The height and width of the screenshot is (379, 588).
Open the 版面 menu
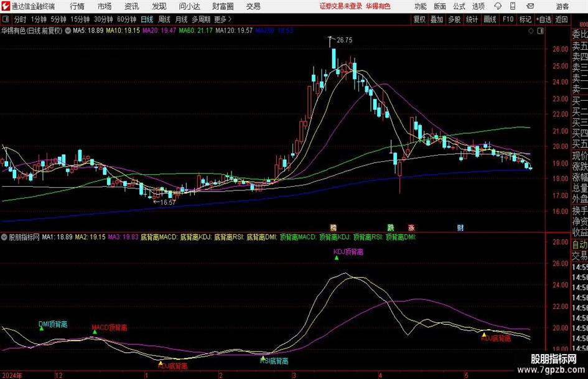click(x=440, y=6)
